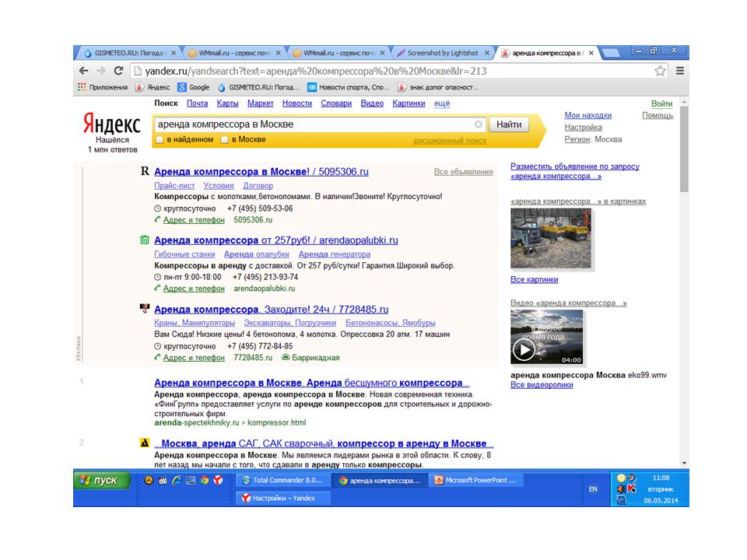Open the Аренда опалубки link
The image size is (747, 560).
256,254
